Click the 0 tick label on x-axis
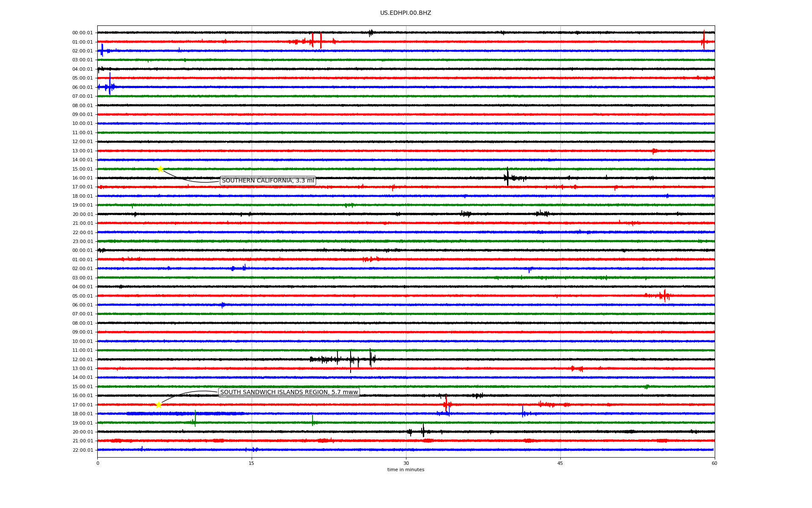The width and height of the screenshot is (812, 508). [x=98, y=463]
